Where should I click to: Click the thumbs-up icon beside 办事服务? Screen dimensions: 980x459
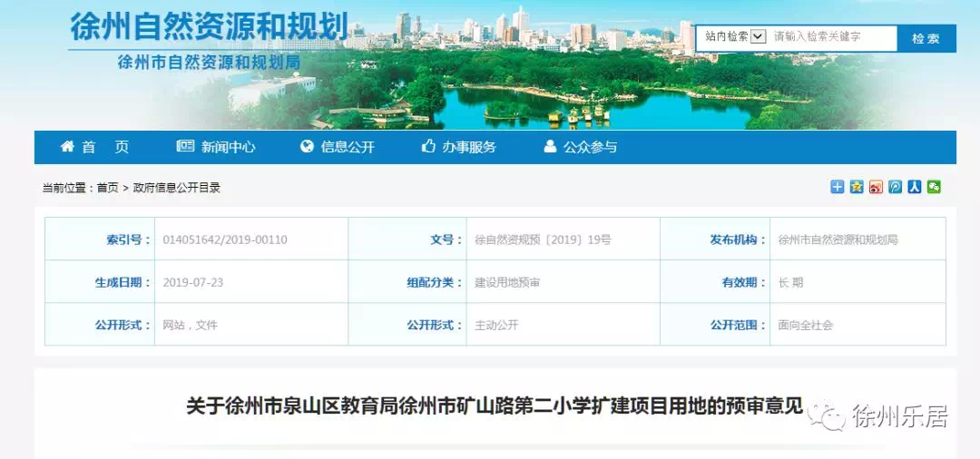click(428, 146)
